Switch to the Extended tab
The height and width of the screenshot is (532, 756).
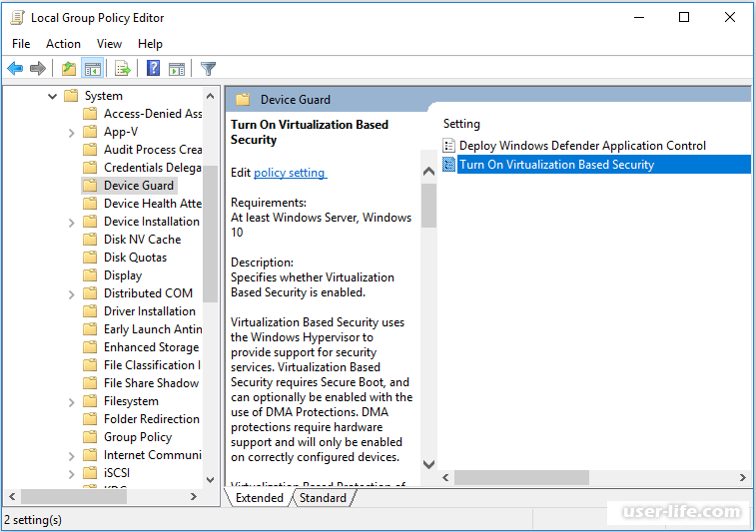point(260,497)
